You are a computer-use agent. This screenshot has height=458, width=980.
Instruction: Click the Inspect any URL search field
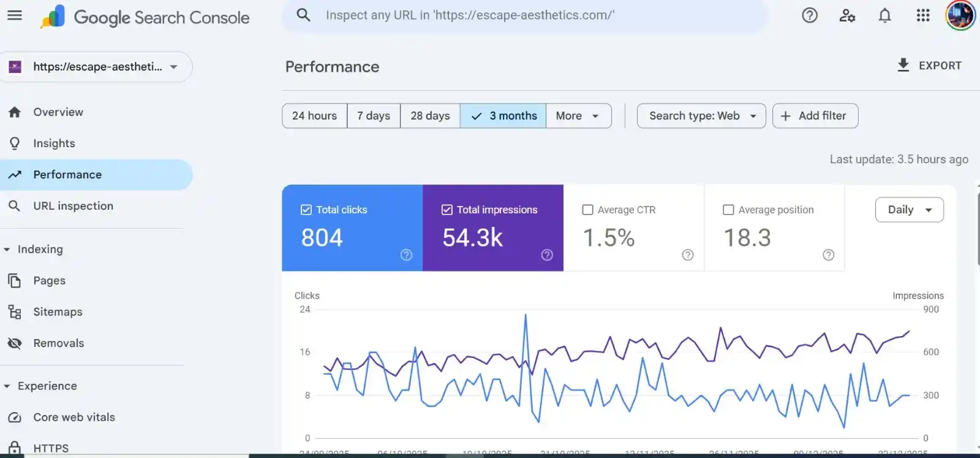point(524,15)
